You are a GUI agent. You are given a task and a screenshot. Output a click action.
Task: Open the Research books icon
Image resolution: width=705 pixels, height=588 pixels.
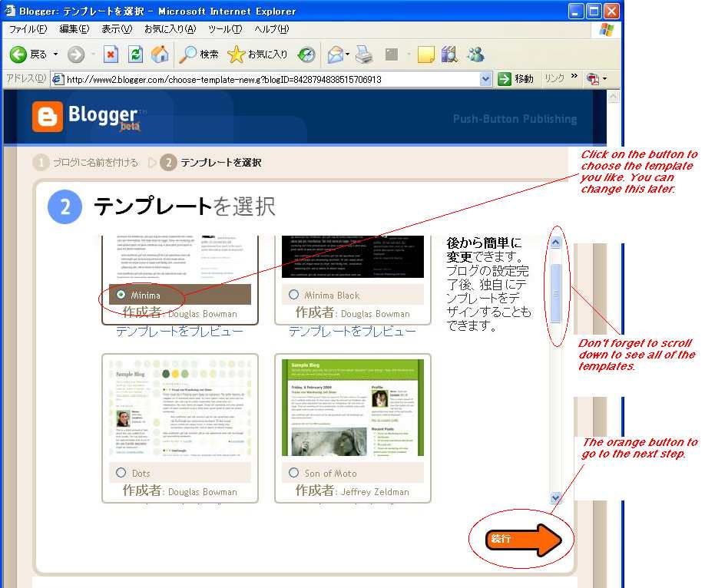coord(449,55)
